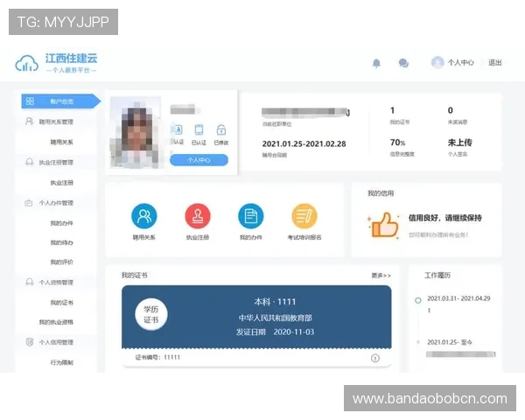Viewport: 525px width, 420px height.
Task: Click 发证日期 2020-11-03 on certificate
Action: pyautogui.click(x=275, y=332)
